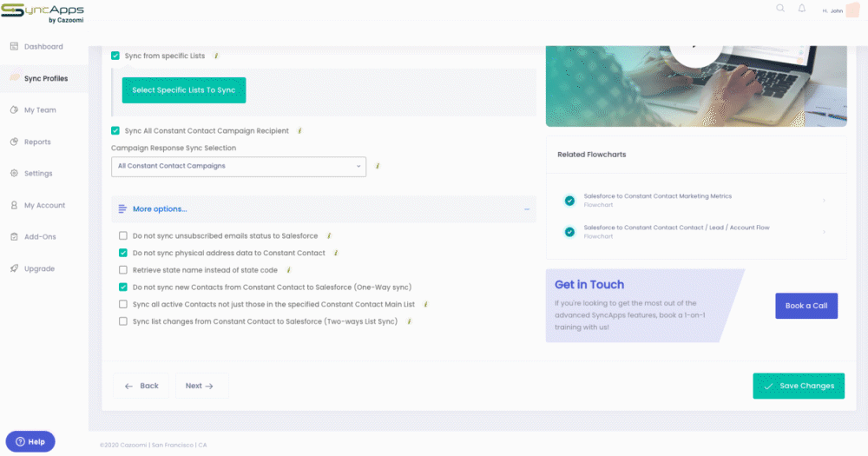The width and height of the screenshot is (868, 456).
Task: Click check icon of Marketing Metrics flowchart
Action: [x=569, y=201]
